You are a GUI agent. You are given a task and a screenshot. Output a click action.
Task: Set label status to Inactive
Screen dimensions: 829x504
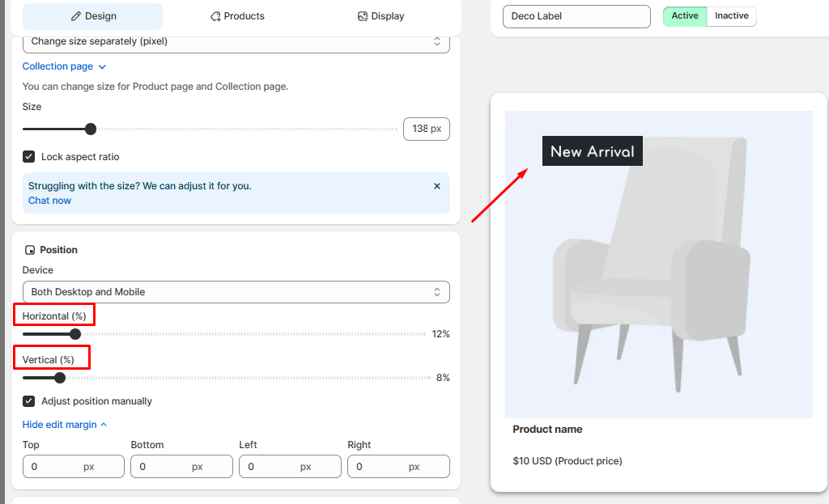click(731, 16)
